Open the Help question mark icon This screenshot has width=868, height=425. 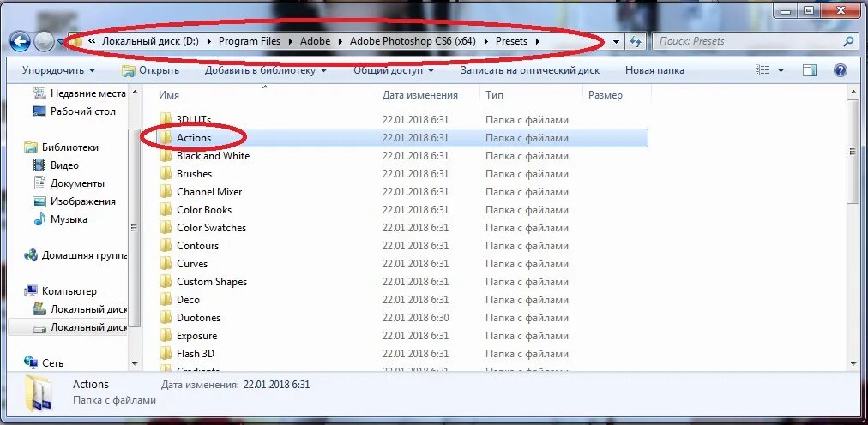840,70
